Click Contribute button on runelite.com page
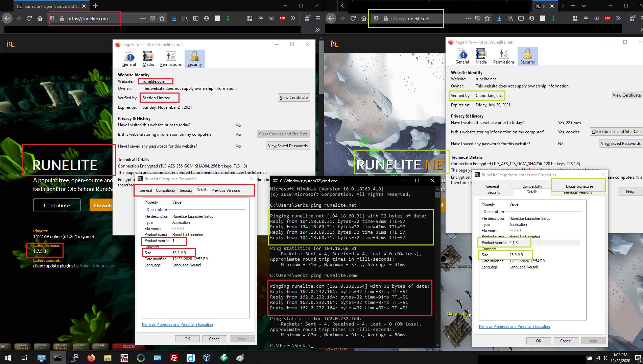The width and height of the screenshot is (643, 364). click(57, 205)
